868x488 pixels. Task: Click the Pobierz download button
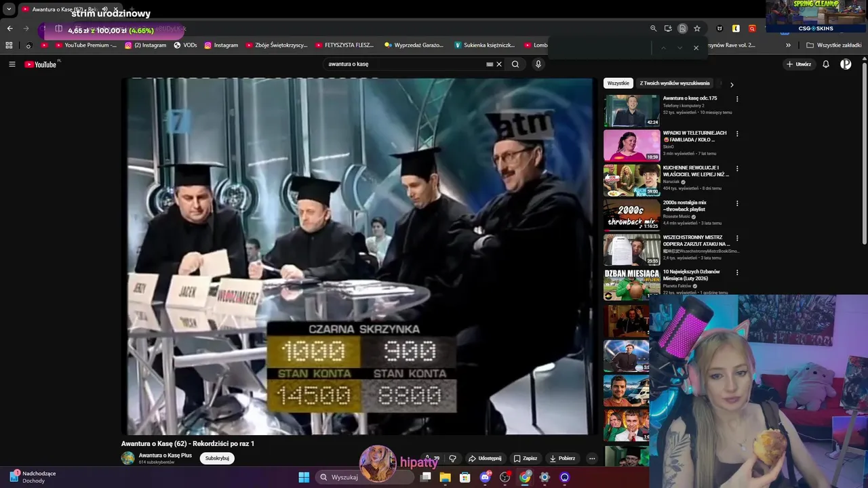tap(562, 458)
